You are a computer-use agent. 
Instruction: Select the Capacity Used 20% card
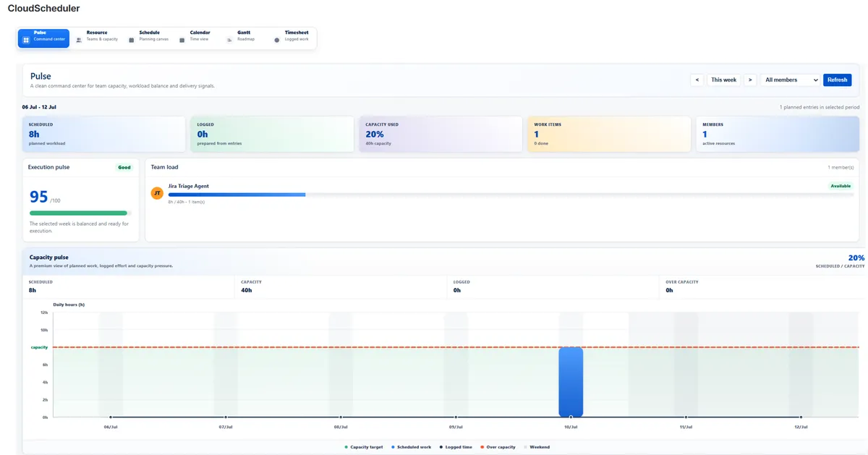click(441, 134)
